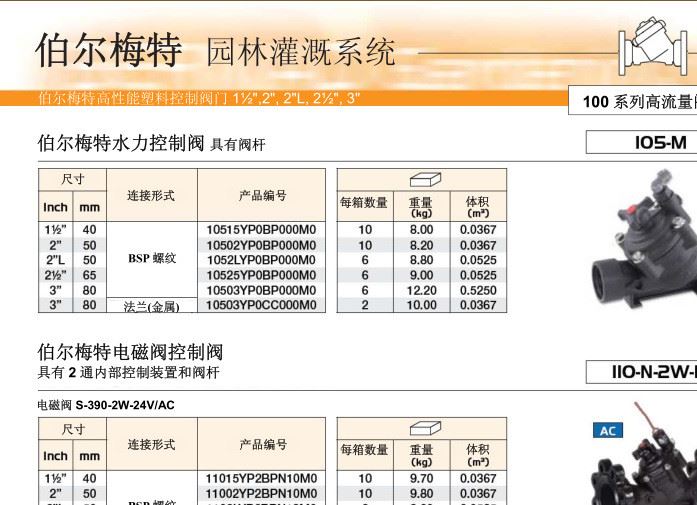Click the 伯尔梅特 main title
The image size is (697, 505).
(109, 48)
